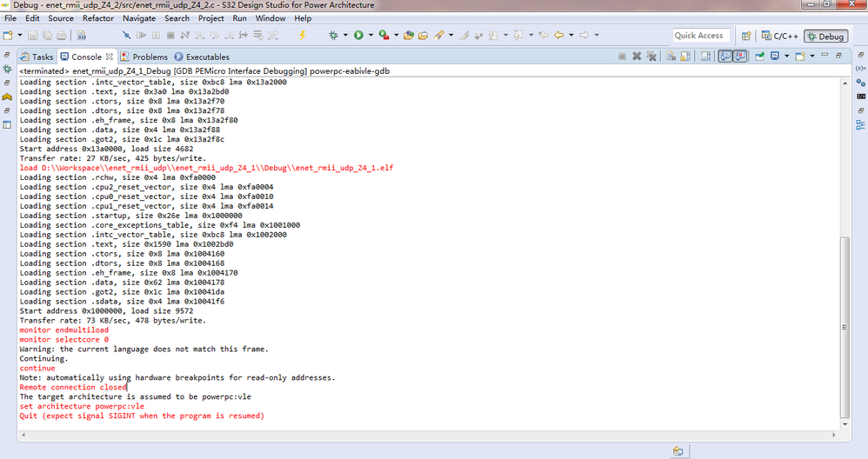Open the Run menu
868x459 pixels.
(x=240, y=18)
